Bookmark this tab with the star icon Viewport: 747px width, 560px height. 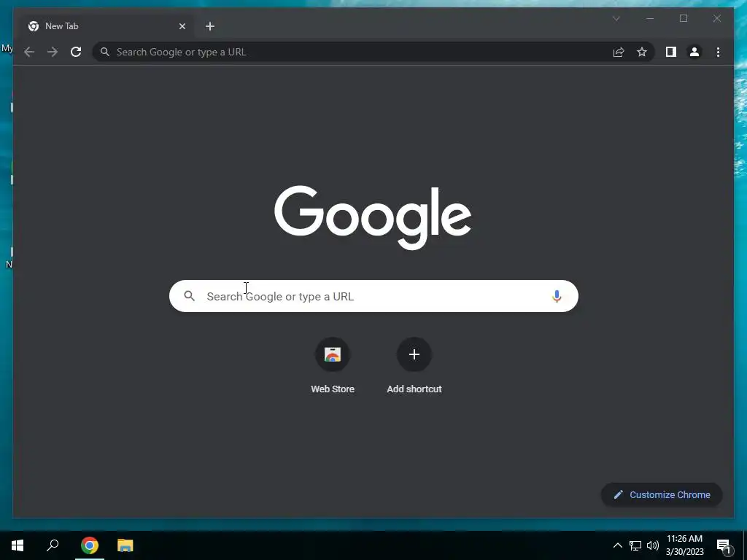coord(642,52)
